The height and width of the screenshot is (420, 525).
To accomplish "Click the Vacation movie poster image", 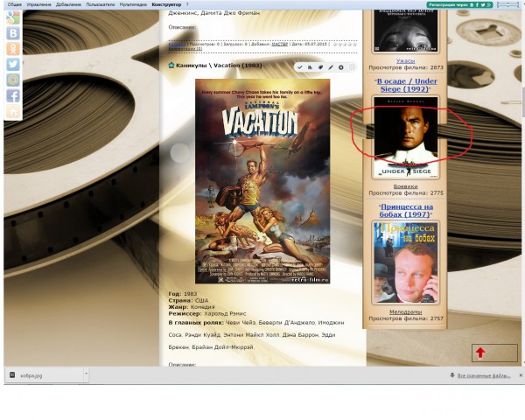I will tap(262, 181).
